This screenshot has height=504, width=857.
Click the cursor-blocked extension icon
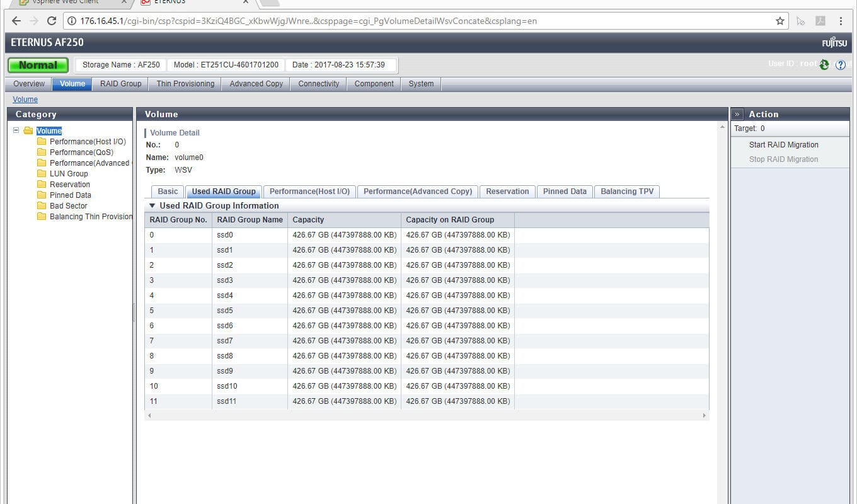point(801,21)
